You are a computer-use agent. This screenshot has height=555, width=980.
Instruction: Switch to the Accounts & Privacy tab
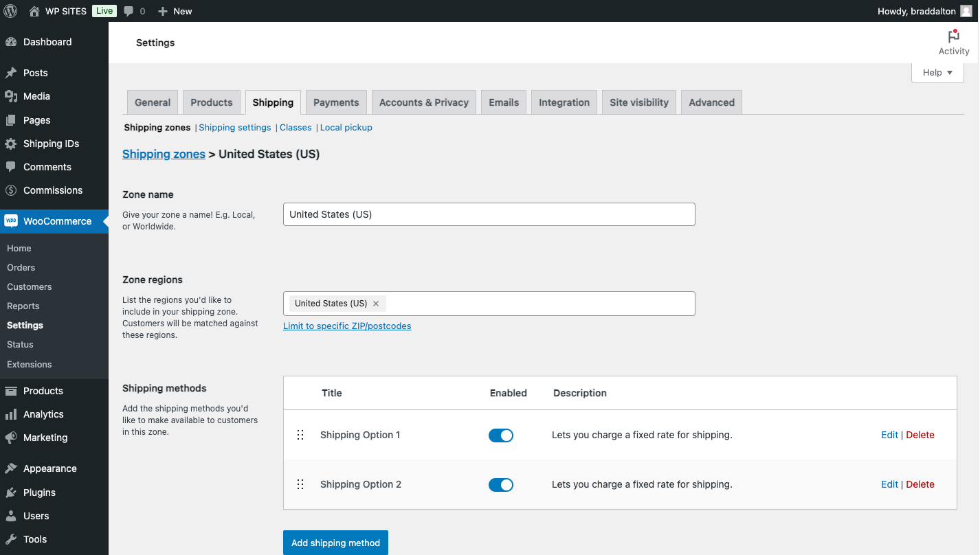[x=423, y=102]
